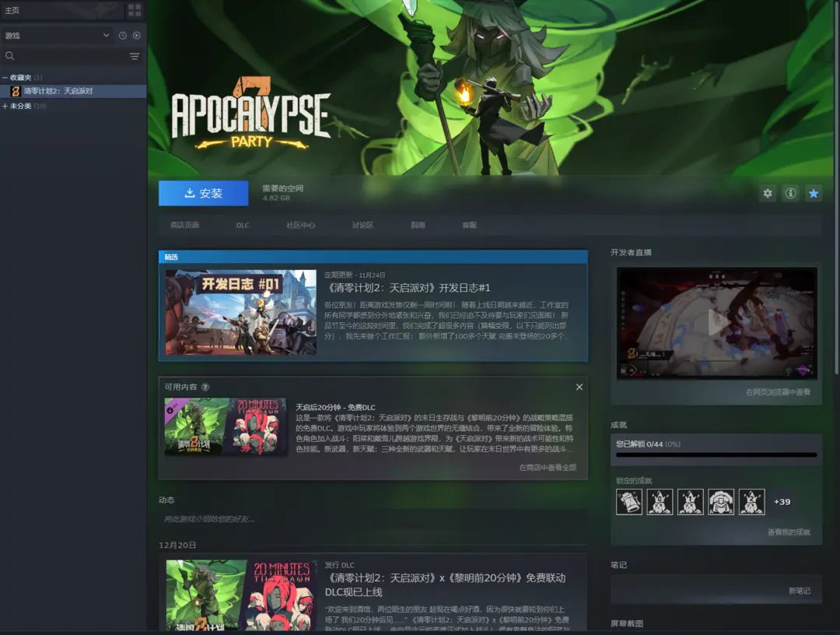Click the 您已解锁 0/44 achievements text

point(648,444)
